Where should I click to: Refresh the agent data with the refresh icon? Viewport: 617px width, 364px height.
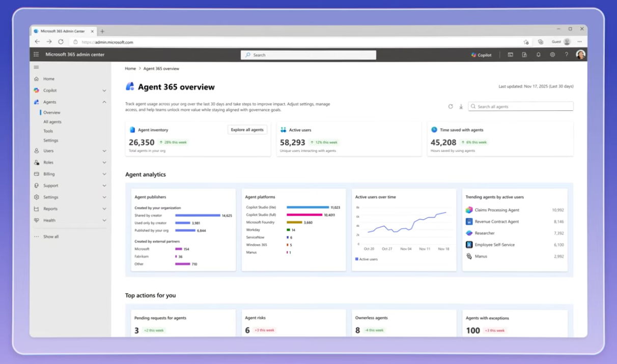(451, 106)
